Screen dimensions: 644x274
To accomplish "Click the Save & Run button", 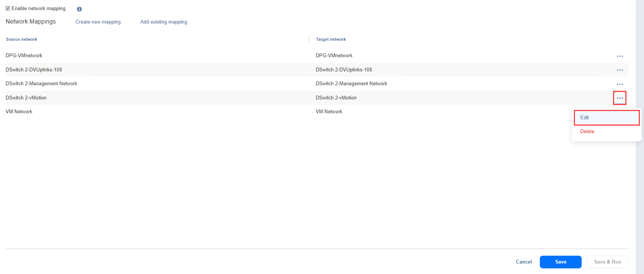I will [x=607, y=262].
